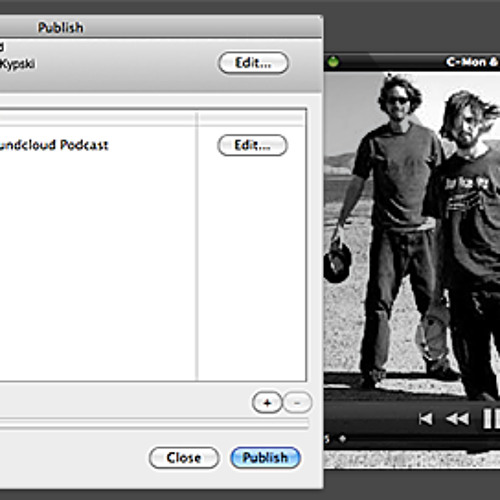Edit the Soundcloud Podcast entry
The width and height of the screenshot is (500, 500).
coord(252,145)
